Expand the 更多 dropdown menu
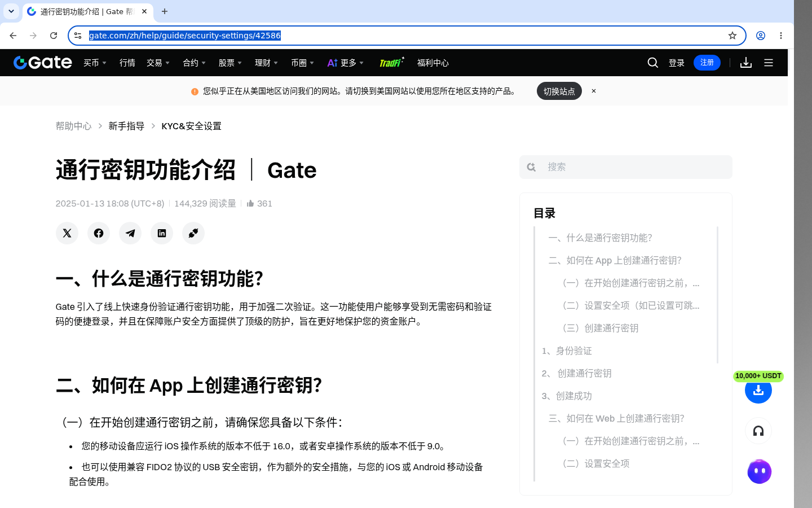This screenshot has width=812, height=508. 346,63
